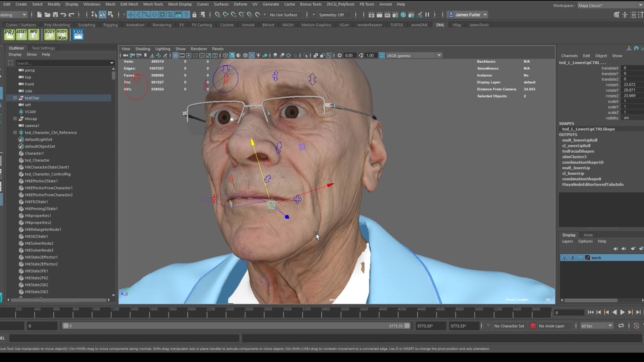Click the Save Scene icon

point(55,15)
